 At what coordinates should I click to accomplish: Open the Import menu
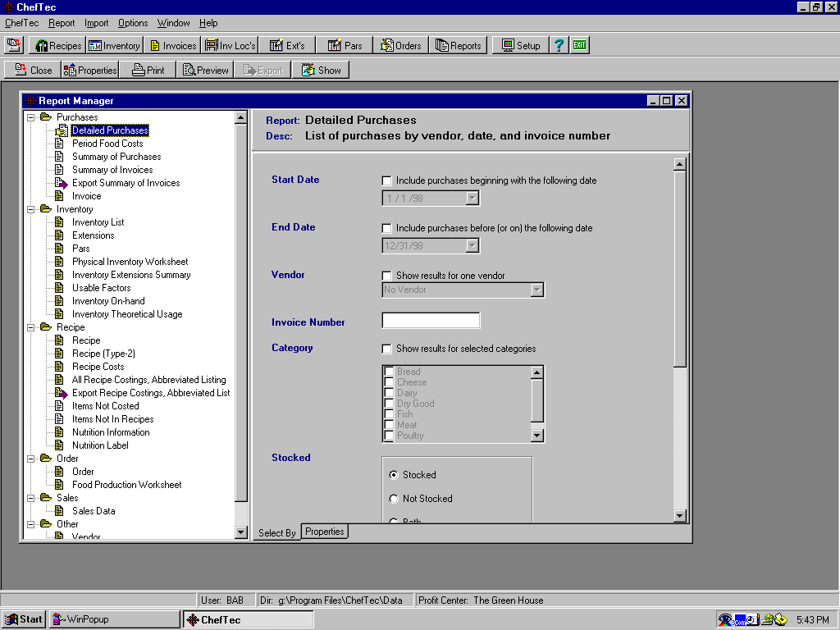pyautogui.click(x=97, y=23)
